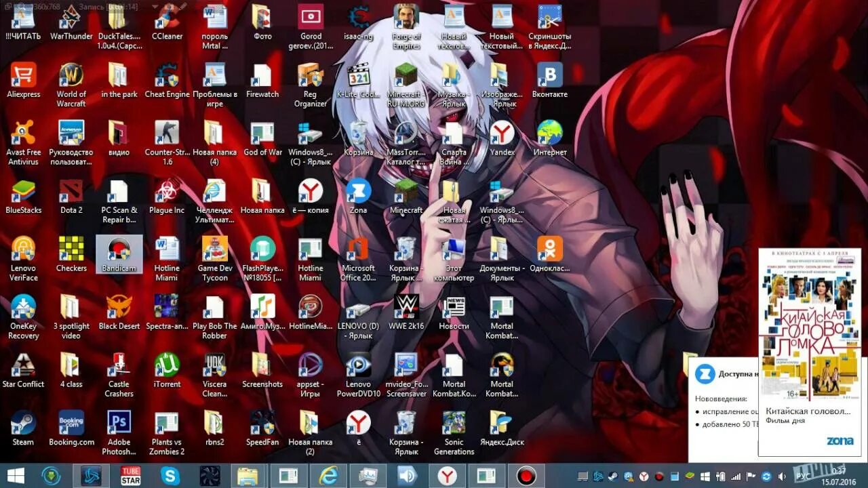Open Microsoft Office shortcut

click(358, 259)
